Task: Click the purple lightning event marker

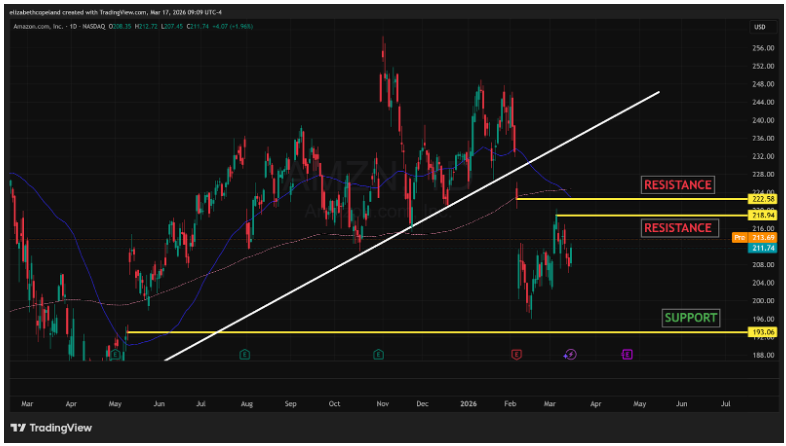Action: coord(570,355)
